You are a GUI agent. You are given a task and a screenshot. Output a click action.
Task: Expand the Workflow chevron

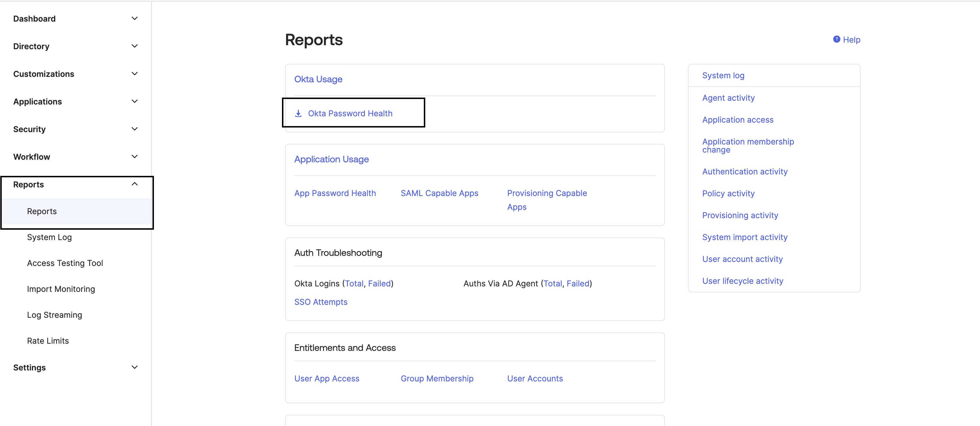click(x=134, y=157)
